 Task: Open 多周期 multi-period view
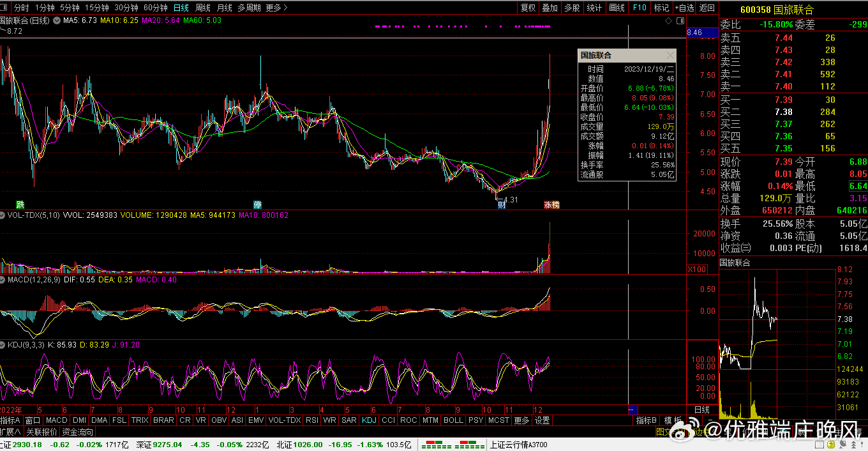(249, 8)
